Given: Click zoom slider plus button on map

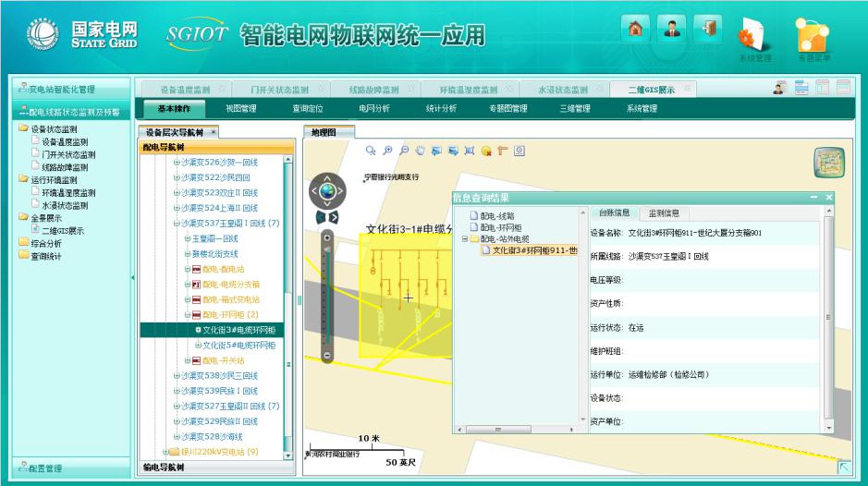Looking at the screenshot, I should click(x=326, y=237).
